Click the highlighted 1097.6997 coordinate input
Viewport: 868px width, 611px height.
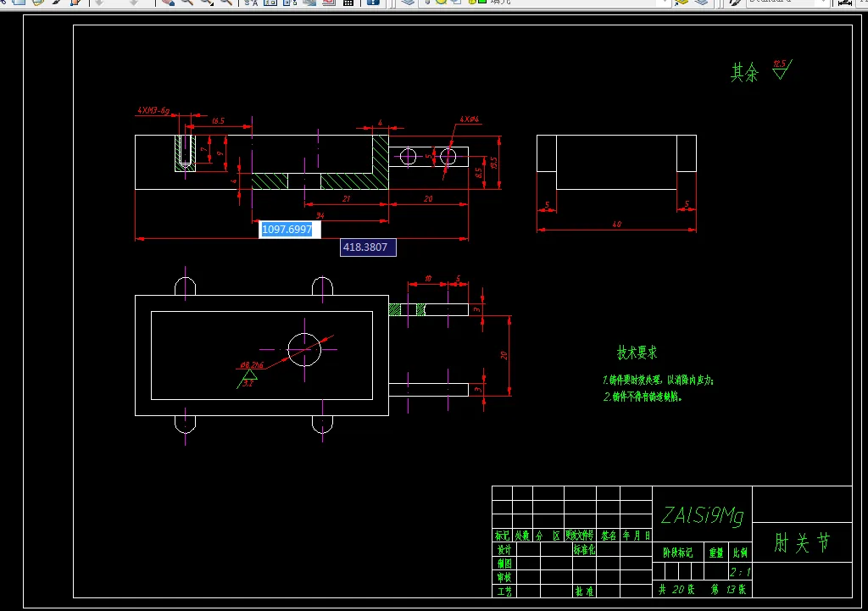coord(290,229)
